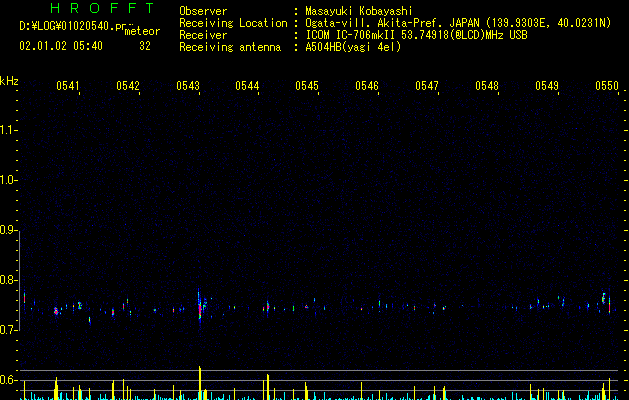This screenshot has width=629, height=400.
Task: Click the 0.8 frequency axis label
Action: point(8,280)
